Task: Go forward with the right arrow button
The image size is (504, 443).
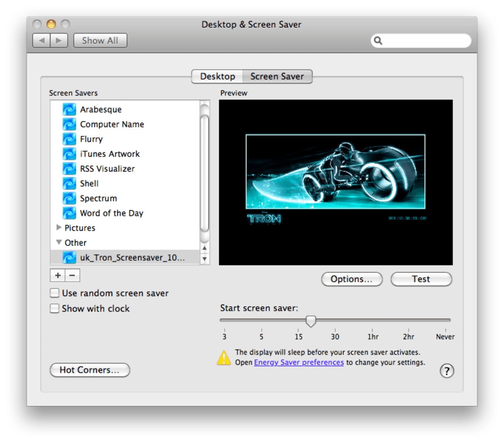Action: (59, 40)
